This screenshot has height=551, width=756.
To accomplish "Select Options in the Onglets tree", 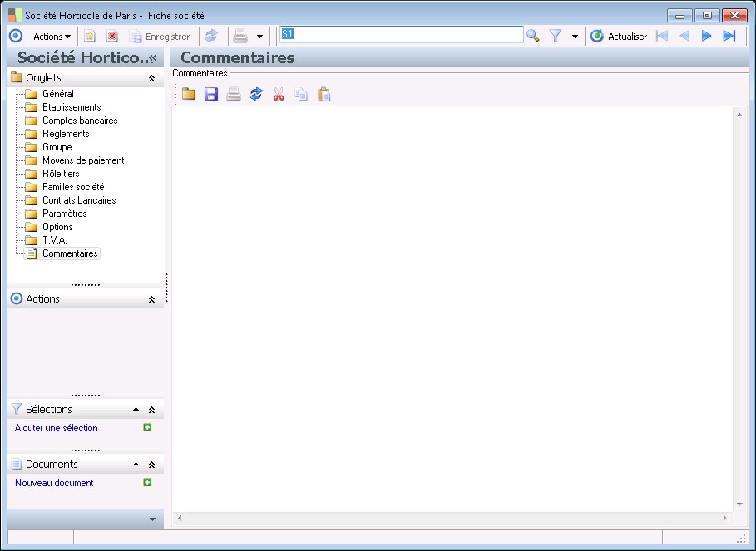I will click(x=57, y=227).
